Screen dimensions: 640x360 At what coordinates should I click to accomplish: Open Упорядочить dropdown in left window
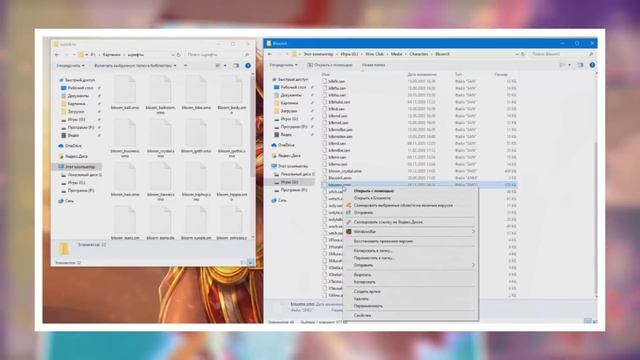(71, 65)
